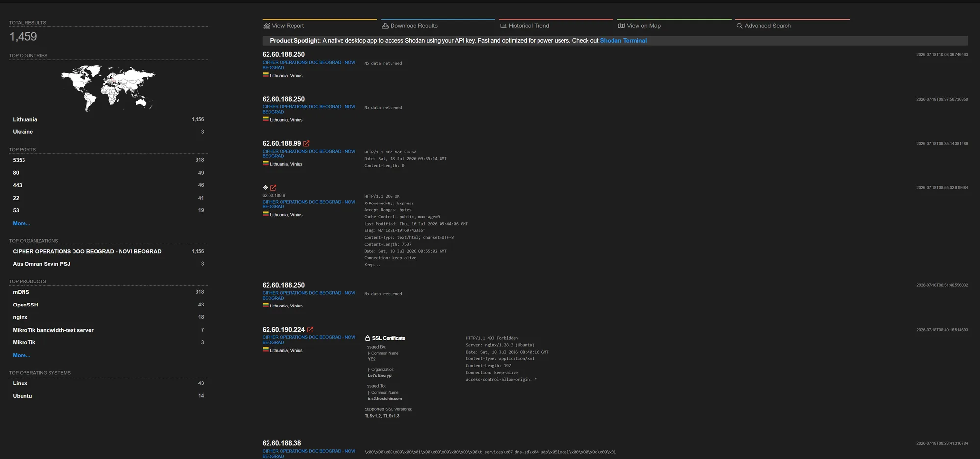Screen dimensions: 980x459
Task: Open the Advanced Search tab
Action: (x=793, y=26)
